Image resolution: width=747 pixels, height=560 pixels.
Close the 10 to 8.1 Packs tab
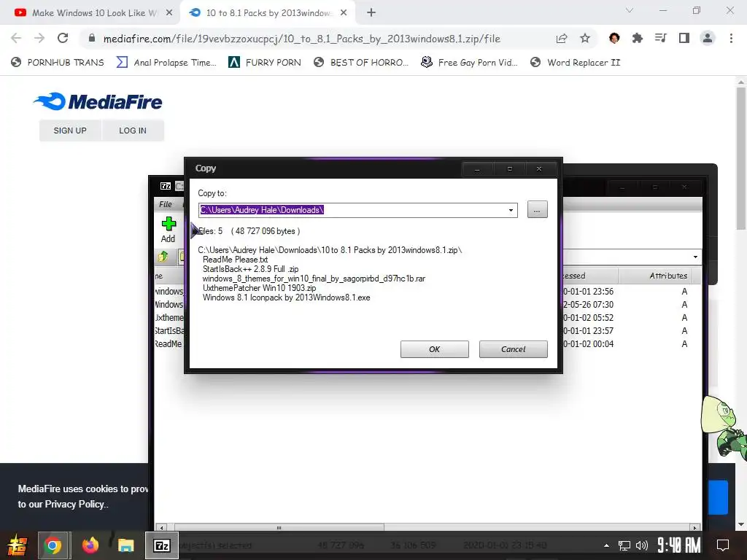pyautogui.click(x=344, y=13)
